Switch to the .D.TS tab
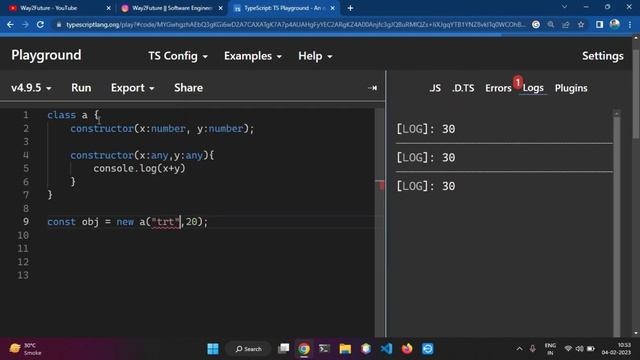Viewport: 640px width, 360px height. coord(463,88)
